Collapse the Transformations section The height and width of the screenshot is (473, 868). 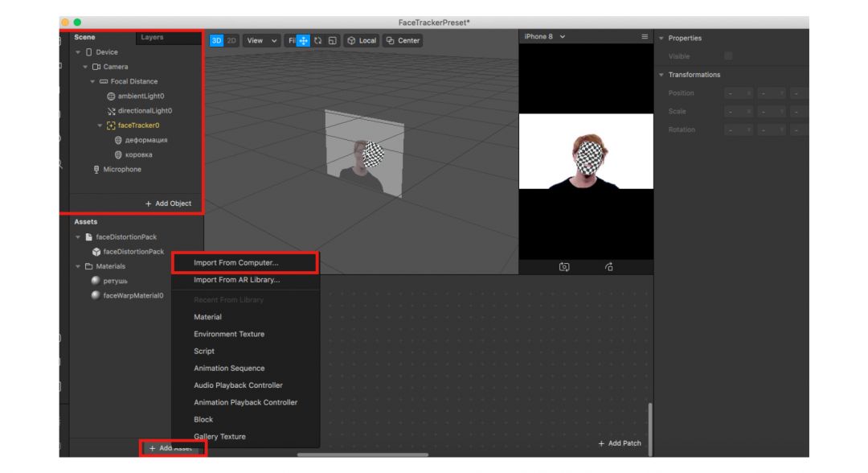click(x=661, y=75)
